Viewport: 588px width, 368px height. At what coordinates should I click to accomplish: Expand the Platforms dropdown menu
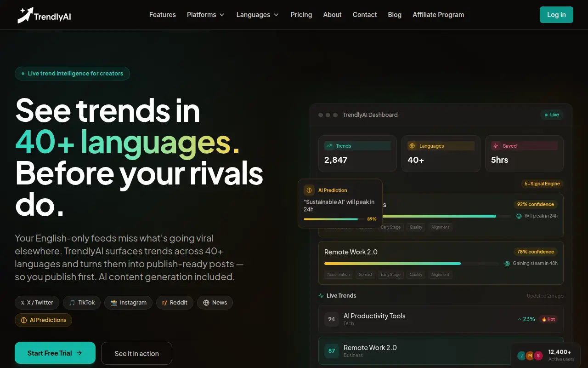click(x=205, y=15)
